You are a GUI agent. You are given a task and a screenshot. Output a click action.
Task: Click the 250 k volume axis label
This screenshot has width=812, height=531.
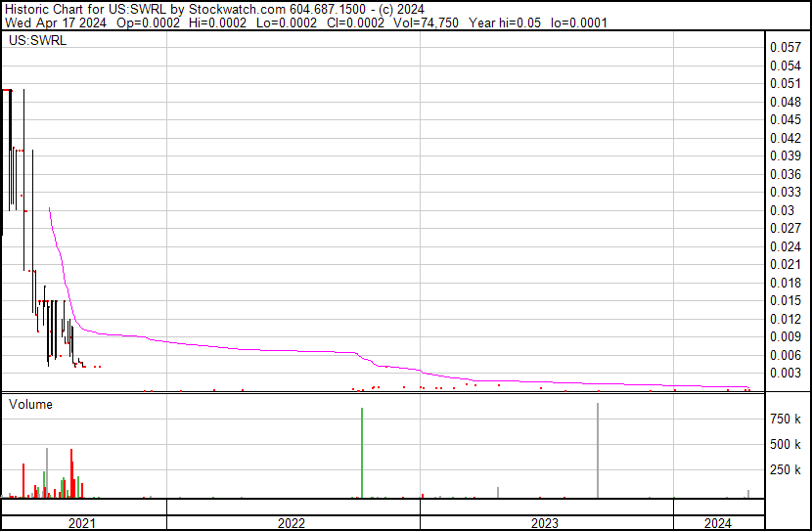(x=787, y=469)
